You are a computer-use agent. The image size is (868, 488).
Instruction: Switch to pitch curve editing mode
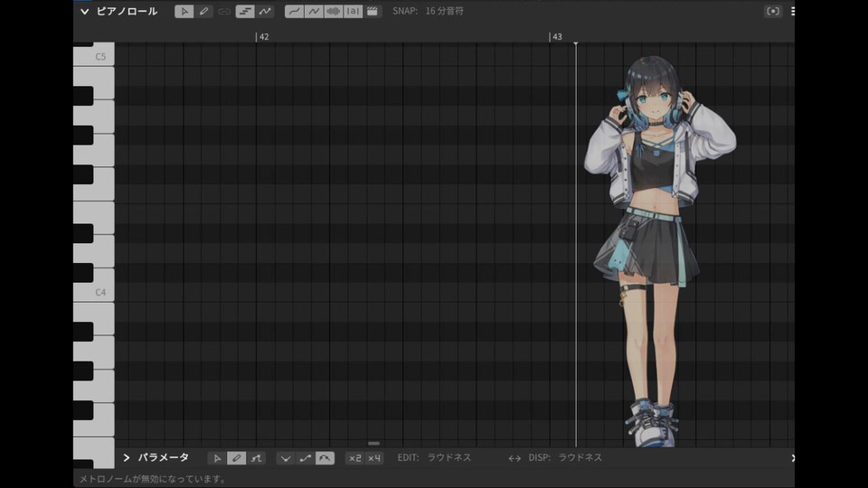coord(265,11)
